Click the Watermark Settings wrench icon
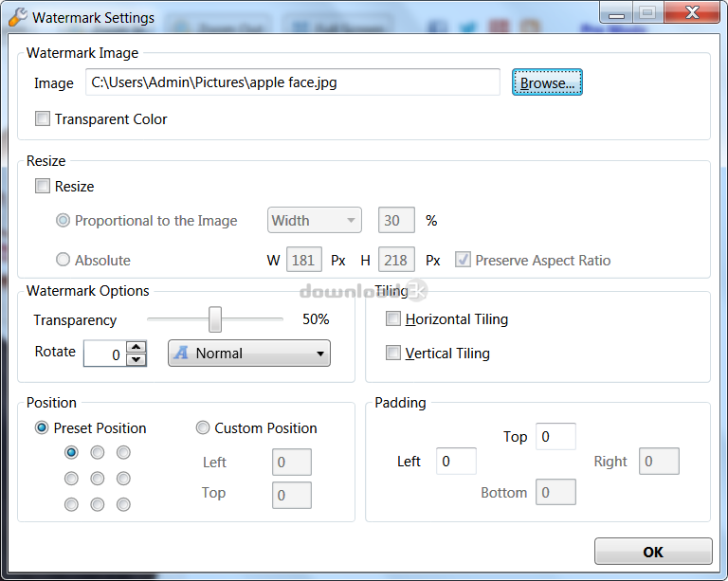The width and height of the screenshot is (728, 581). pyautogui.click(x=17, y=16)
